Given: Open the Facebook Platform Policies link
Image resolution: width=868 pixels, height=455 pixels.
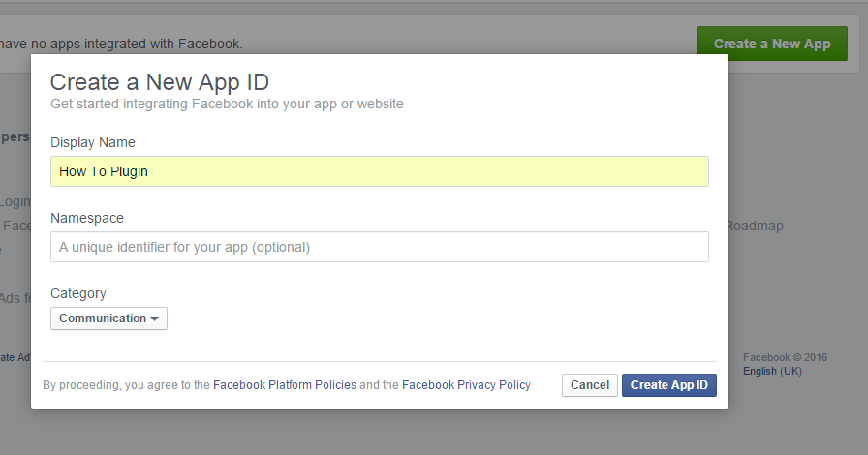Looking at the screenshot, I should click(x=285, y=385).
